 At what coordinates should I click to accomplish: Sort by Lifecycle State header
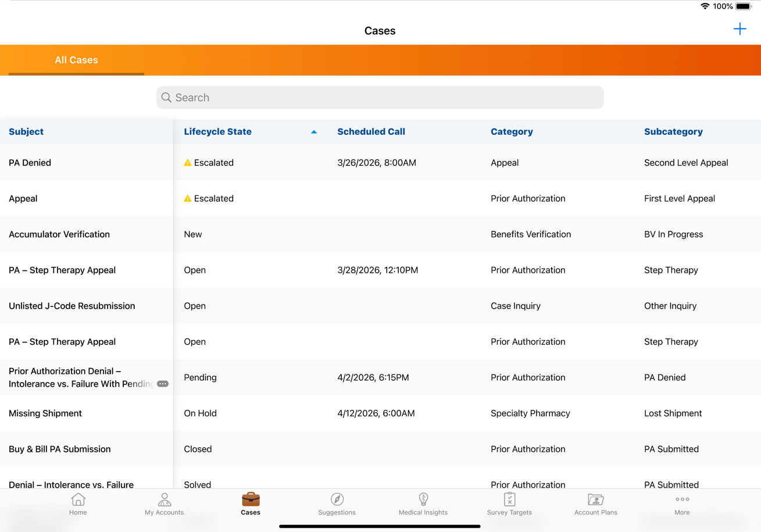pos(217,132)
